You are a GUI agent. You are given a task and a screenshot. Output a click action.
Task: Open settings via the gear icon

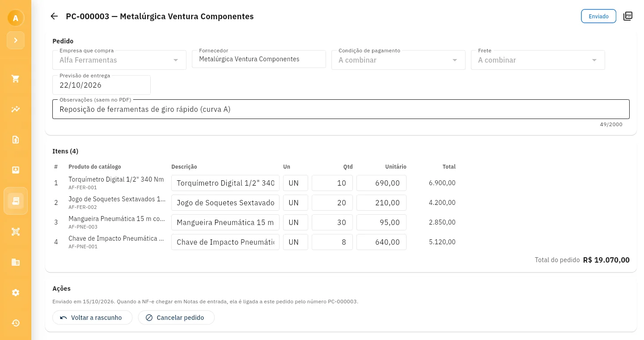click(16, 293)
